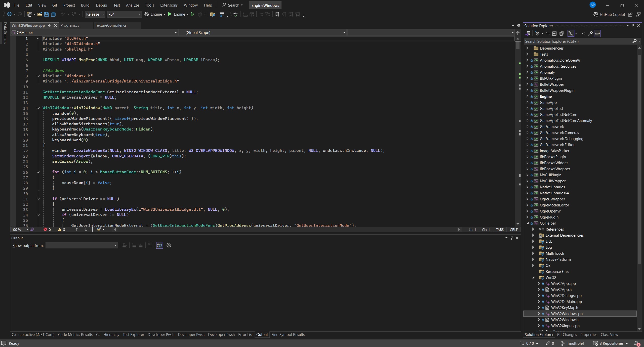Toggle auto-hide pin of Solution Explorer panel
644x347 pixels.
pyautogui.click(x=633, y=26)
